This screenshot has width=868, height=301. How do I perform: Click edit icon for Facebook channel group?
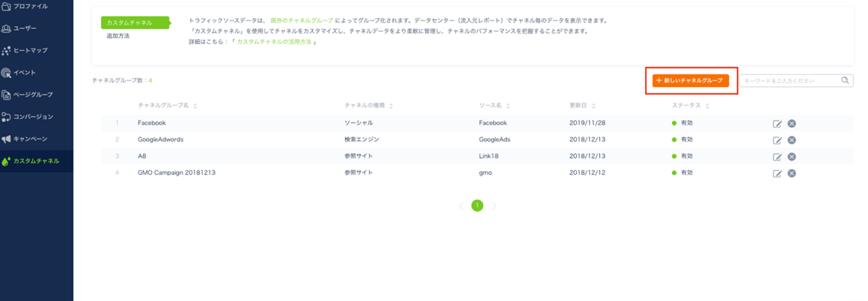(777, 124)
